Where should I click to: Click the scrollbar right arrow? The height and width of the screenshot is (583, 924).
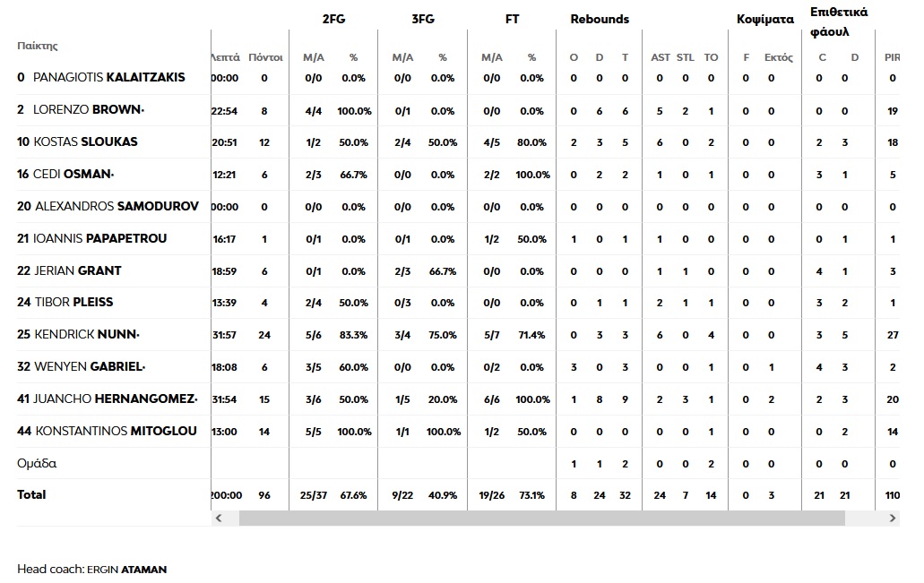click(x=892, y=519)
